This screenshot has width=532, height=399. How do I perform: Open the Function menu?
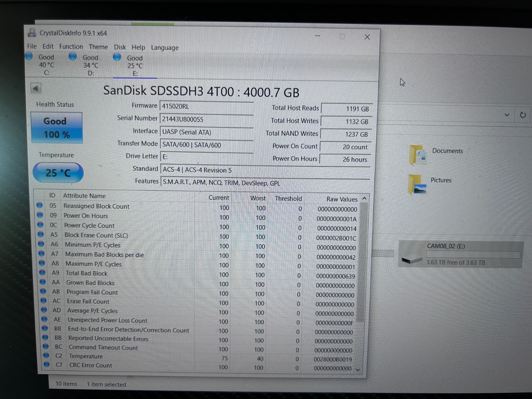[x=71, y=47]
